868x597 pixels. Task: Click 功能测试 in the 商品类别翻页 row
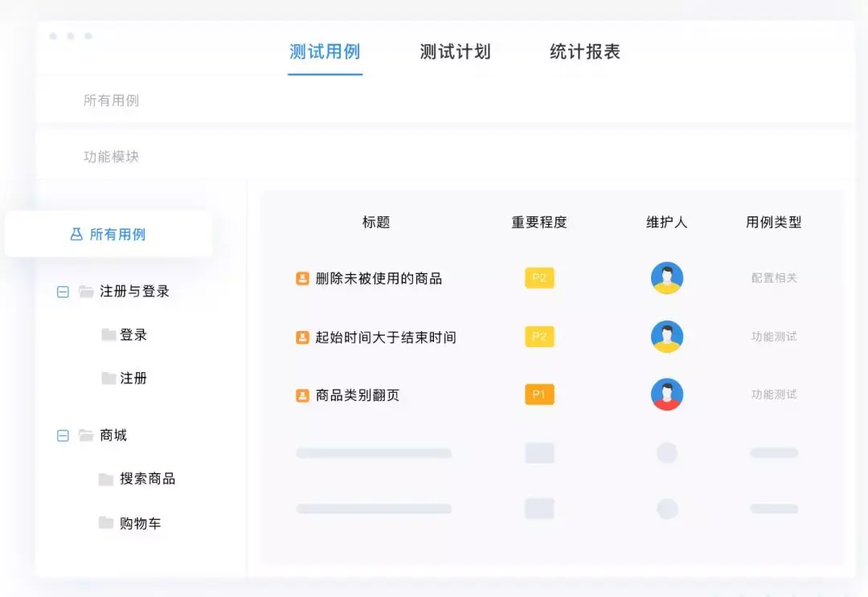(774, 395)
